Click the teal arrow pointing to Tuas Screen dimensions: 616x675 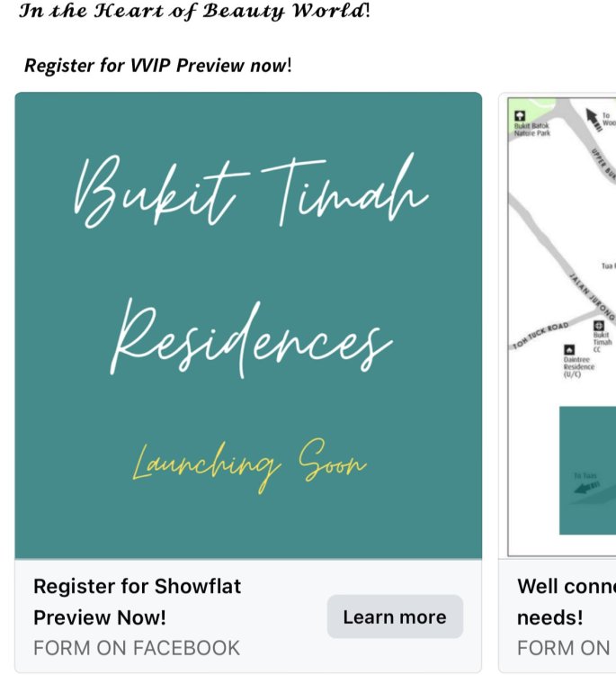point(586,488)
